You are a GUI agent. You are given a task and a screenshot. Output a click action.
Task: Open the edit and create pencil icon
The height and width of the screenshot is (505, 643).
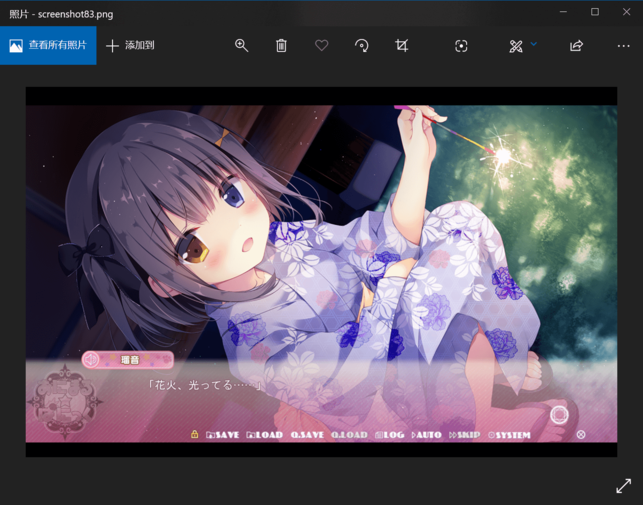click(516, 46)
